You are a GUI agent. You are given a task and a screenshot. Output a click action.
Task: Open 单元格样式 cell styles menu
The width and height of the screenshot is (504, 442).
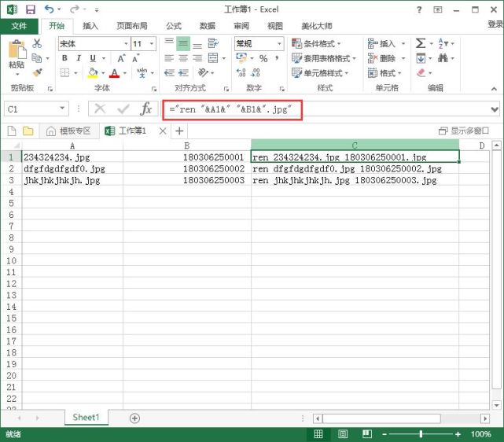(x=320, y=73)
